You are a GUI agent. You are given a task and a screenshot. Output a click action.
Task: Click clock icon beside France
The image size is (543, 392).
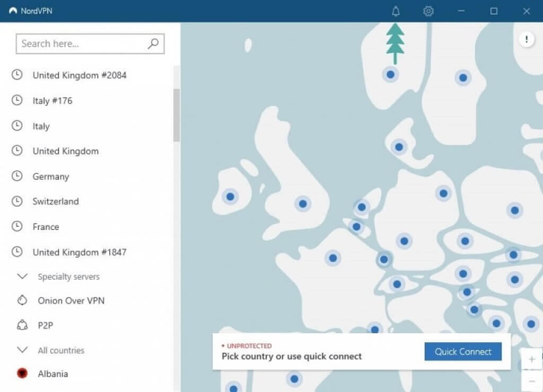(17, 226)
